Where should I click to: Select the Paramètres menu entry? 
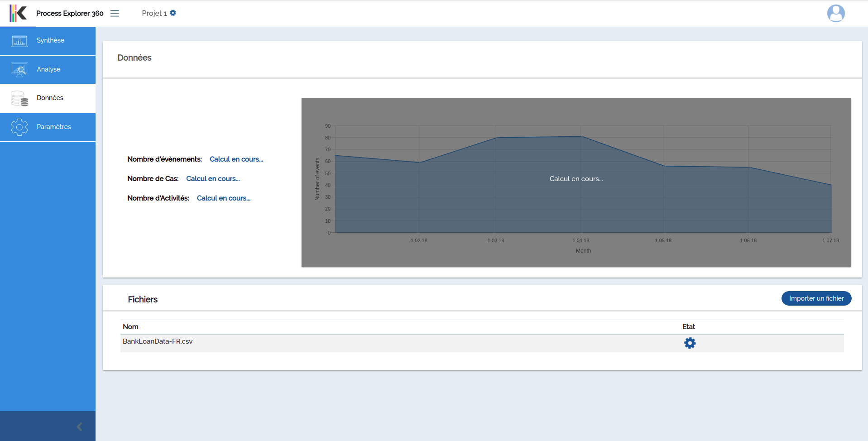point(53,127)
